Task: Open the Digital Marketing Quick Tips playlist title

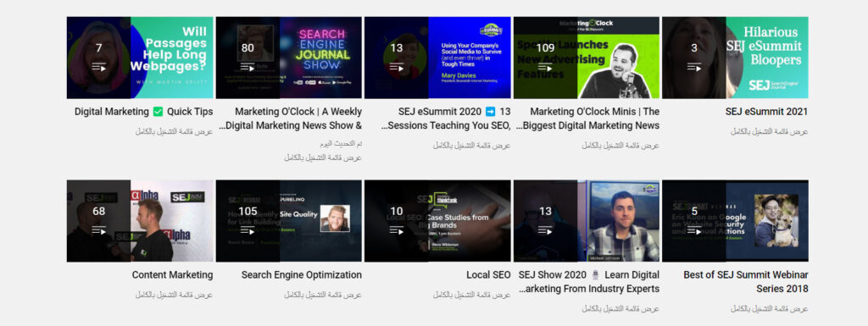Action: click(144, 112)
